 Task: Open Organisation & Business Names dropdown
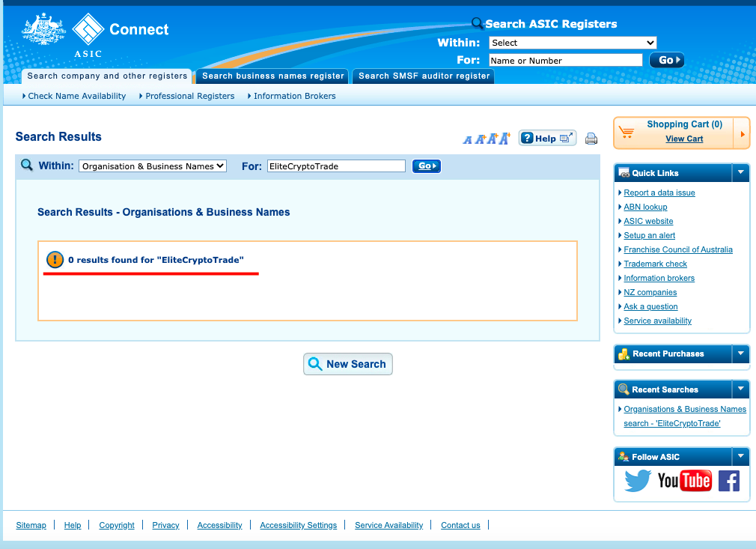(153, 166)
